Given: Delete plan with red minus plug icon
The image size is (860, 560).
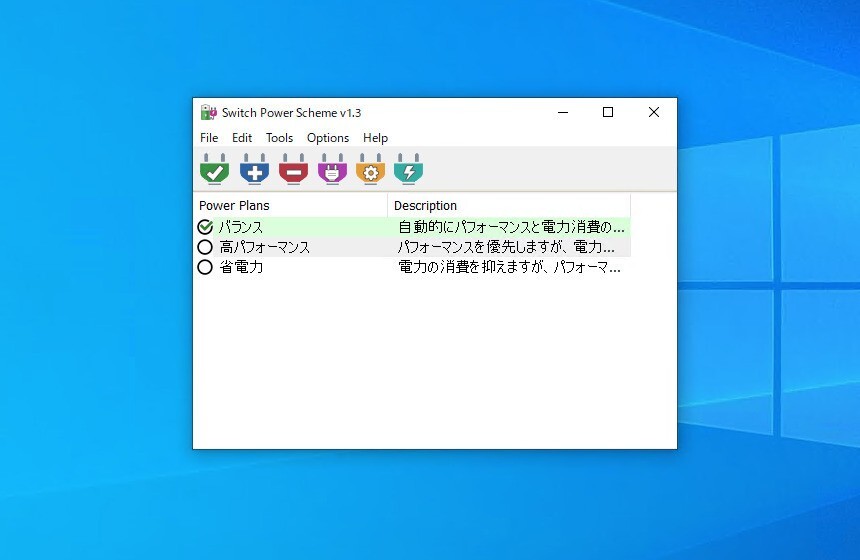Looking at the screenshot, I should (x=293, y=169).
